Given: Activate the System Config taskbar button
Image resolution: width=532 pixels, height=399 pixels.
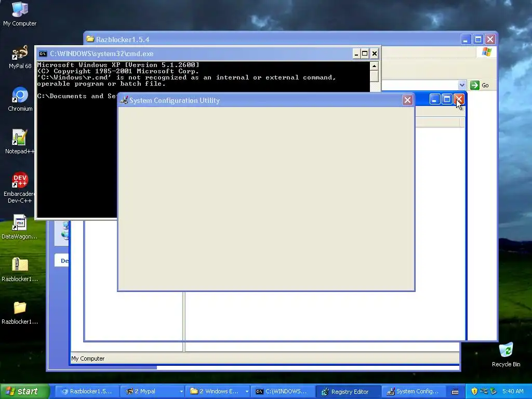Looking at the screenshot, I should tap(414, 391).
